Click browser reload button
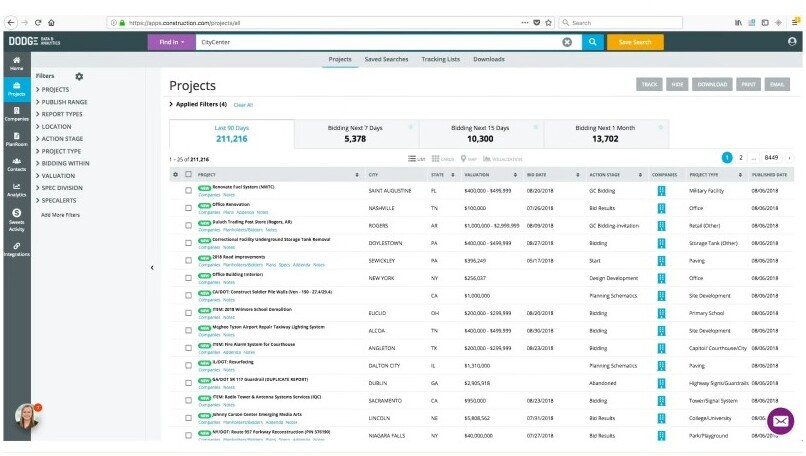Screen dimensions: 806x456 tap(38, 23)
